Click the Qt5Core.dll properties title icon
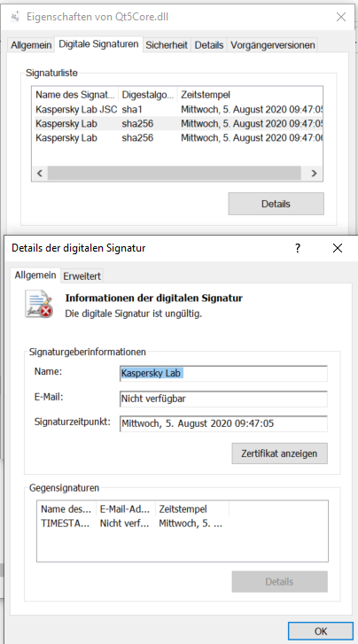 [16, 17]
